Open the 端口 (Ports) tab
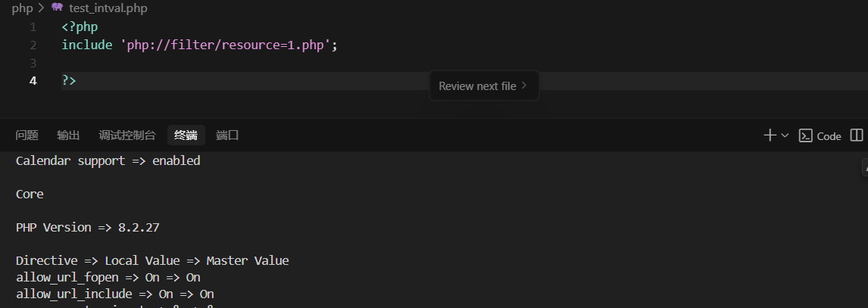The height and width of the screenshot is (308, 868). [x=227, y=135]
